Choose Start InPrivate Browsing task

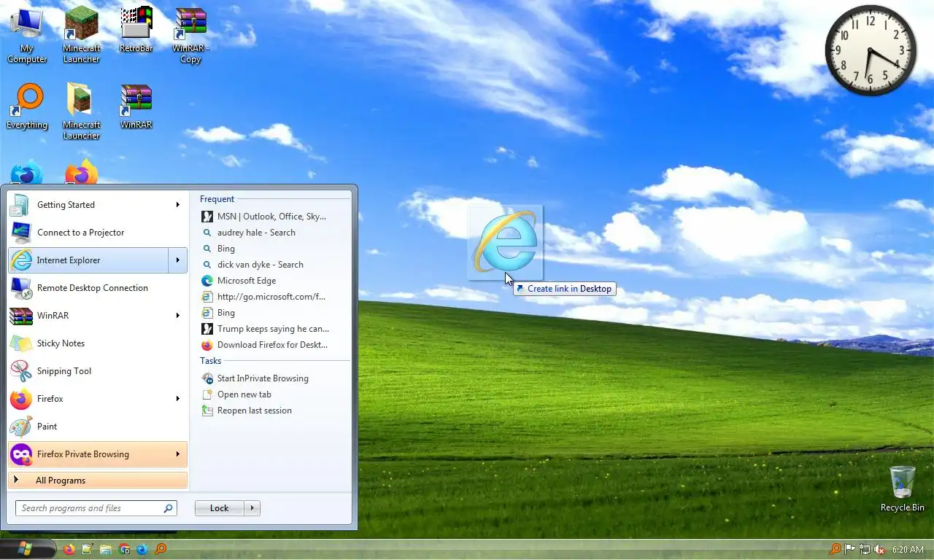click(263, 378)
